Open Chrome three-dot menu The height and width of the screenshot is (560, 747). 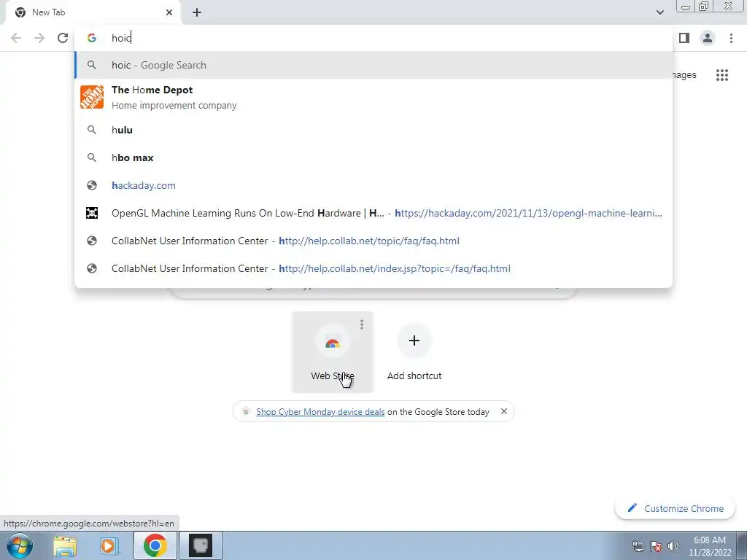tap(731, 38)
